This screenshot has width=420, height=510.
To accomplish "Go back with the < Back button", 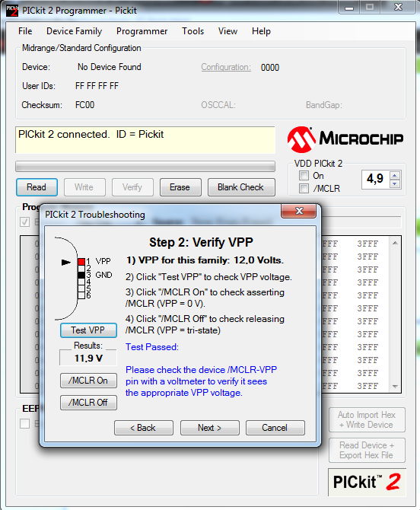I will 143,428.
